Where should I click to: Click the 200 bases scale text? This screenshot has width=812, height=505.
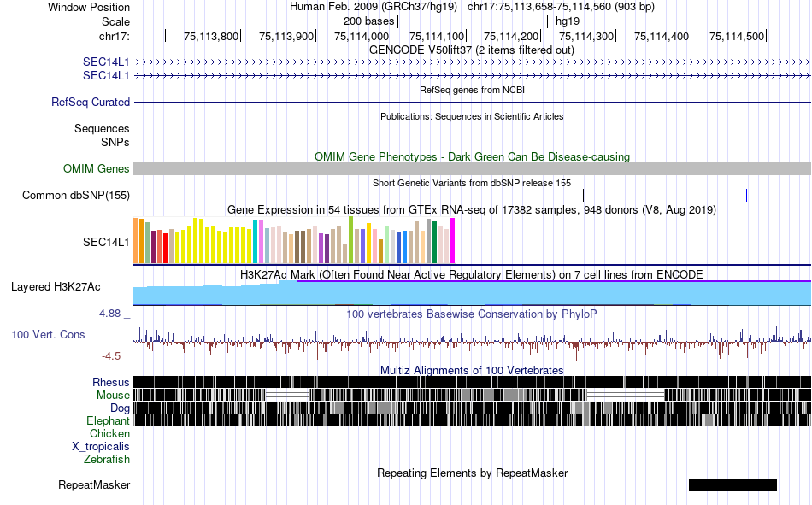point(368,21)
